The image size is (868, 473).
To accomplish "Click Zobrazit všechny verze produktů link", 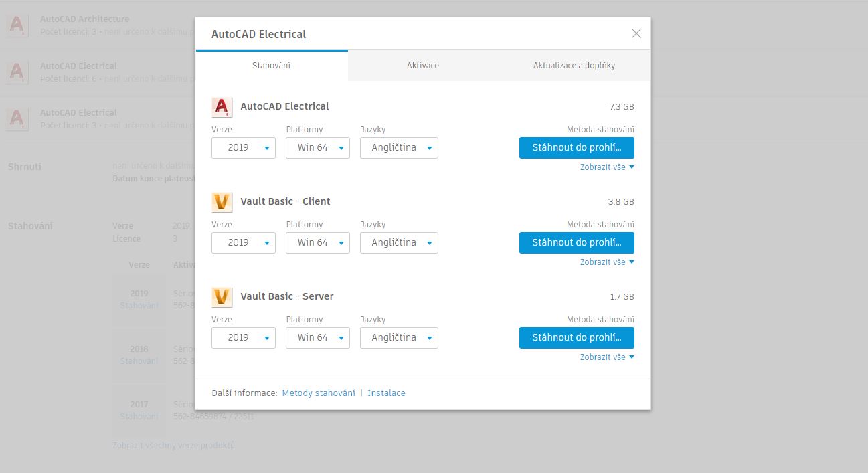I will pyautogui.click(x=174, y=446).
